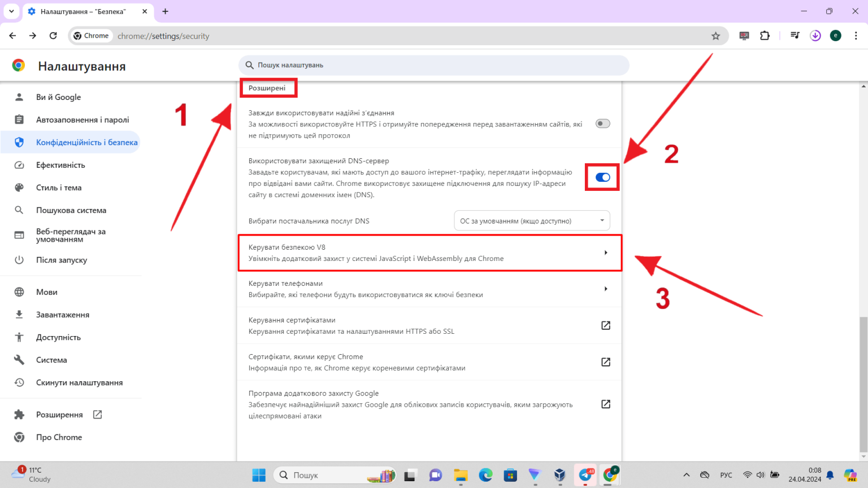Expand Керувати телефонами settings
The height and width of the screenshot is (488, 868).
point(429,289)
